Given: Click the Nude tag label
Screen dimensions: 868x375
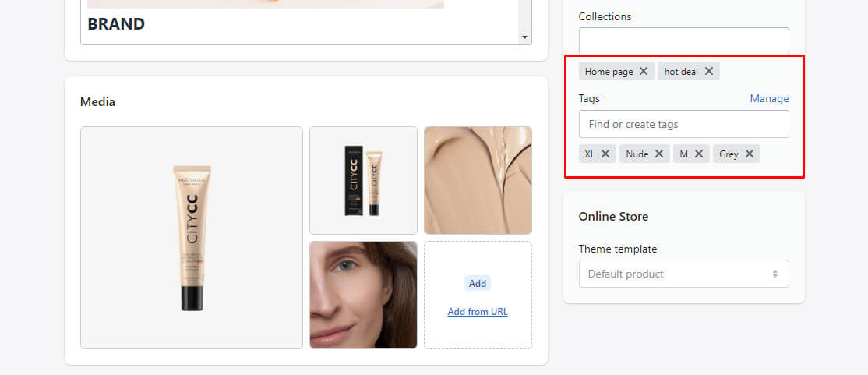Looking at the screenshot, I should pyautogui.click(x=637, y=154).
